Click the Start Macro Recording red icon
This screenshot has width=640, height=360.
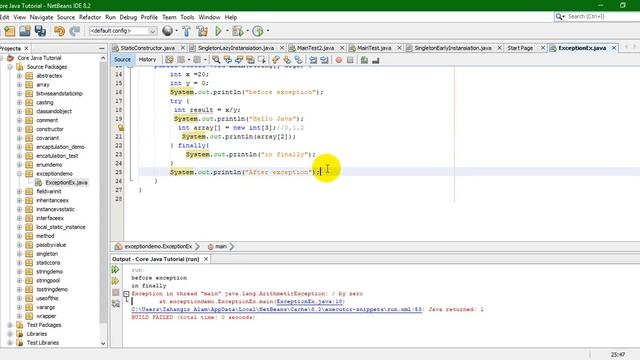(x=339, y=60)
